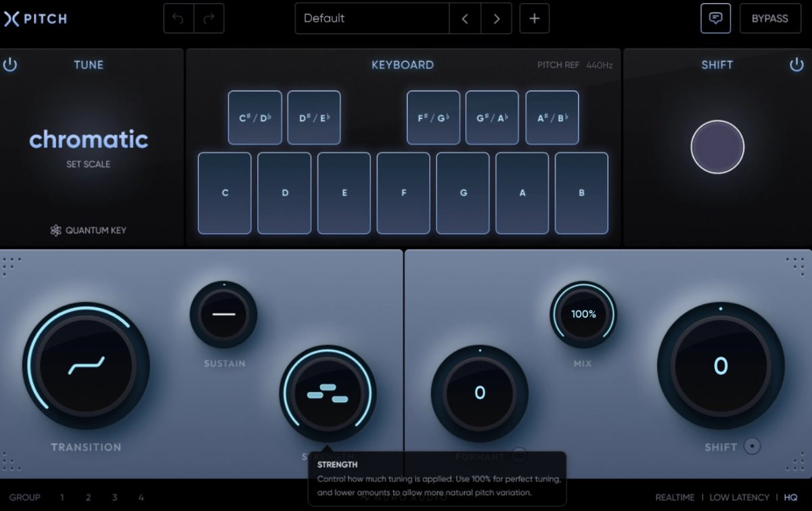The width and height of the screenshot is (812, 511).
Task: Toggle the A keyboard key
Action: pyautogui.click(x=522, y=193)
